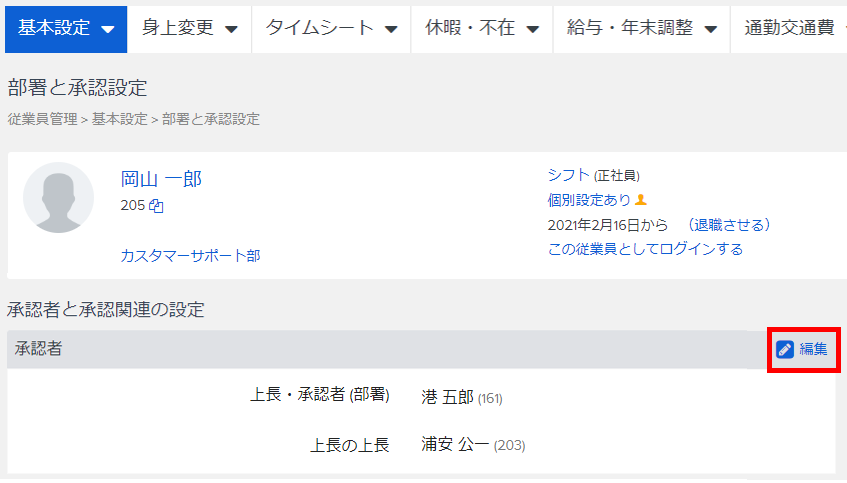
Task: Click the approver name 港 五郎
Action: click(x=447, y=397)
